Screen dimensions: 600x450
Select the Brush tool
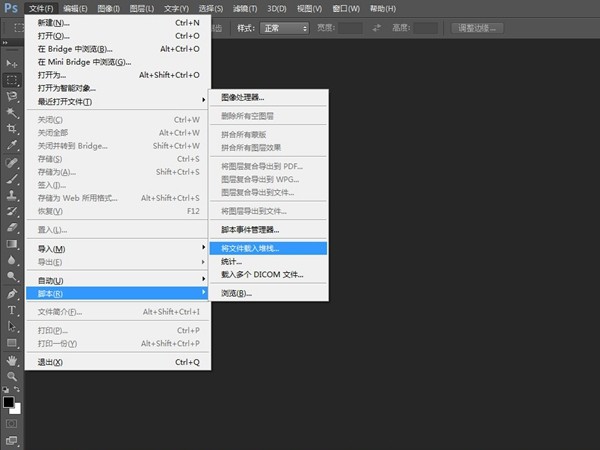coord(11,179)
